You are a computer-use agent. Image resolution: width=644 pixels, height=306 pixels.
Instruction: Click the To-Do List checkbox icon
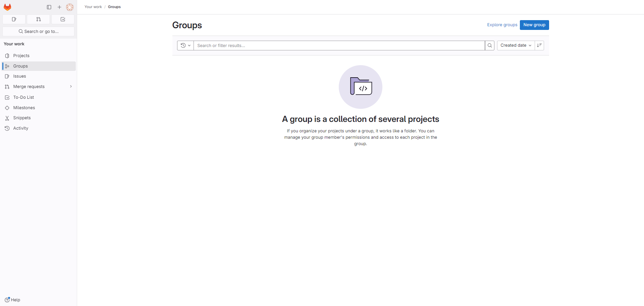(x=7, y=97)
